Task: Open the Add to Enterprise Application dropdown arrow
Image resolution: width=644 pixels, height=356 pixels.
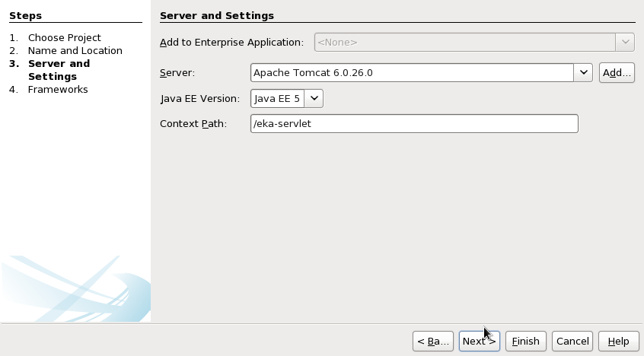Action: tap(625, 43)
